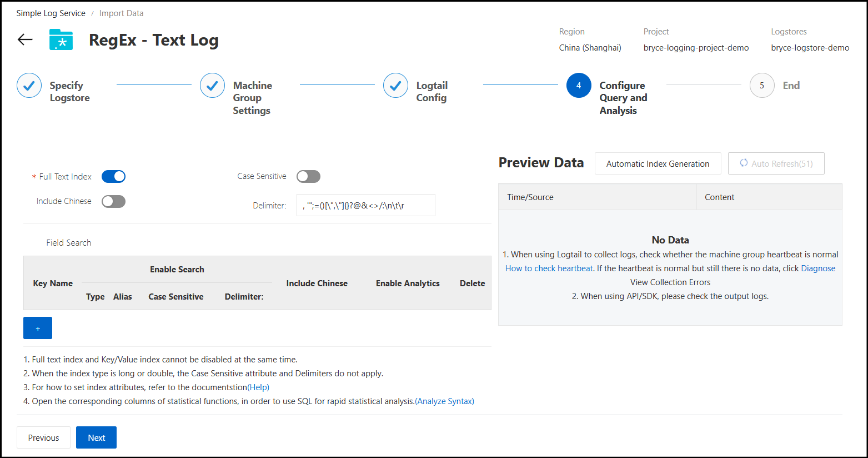Click the Auto Refresh button

pos(776,163)
